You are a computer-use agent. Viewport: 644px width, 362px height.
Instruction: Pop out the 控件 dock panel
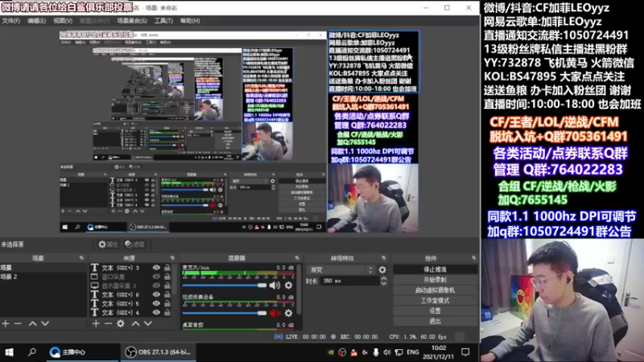click(474, 257)
